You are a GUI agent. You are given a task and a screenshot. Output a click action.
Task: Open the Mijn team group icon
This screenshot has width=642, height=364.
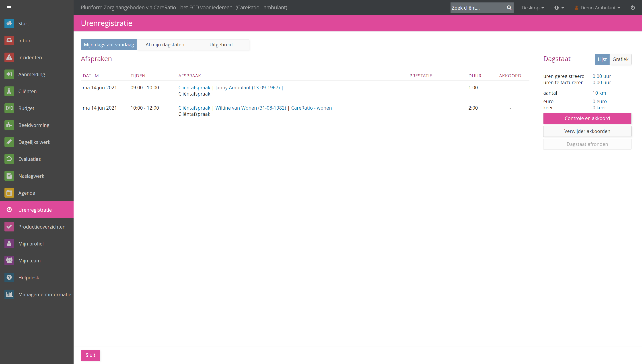[x=9, y=260]
